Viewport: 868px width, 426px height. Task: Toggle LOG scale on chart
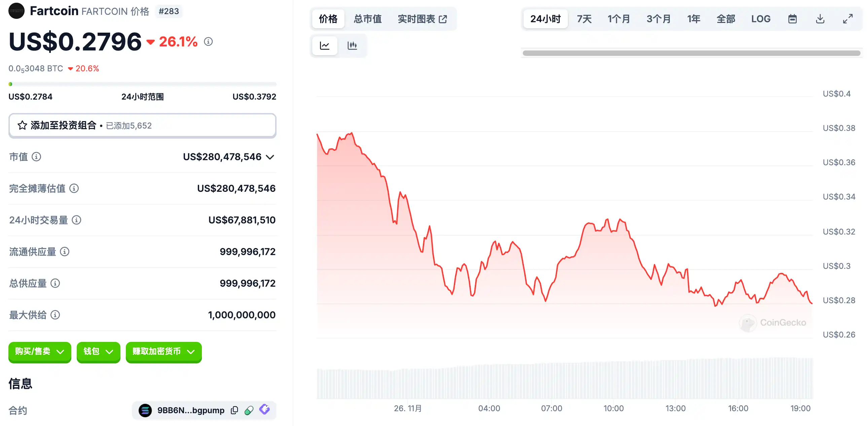(x=761, y=19)
